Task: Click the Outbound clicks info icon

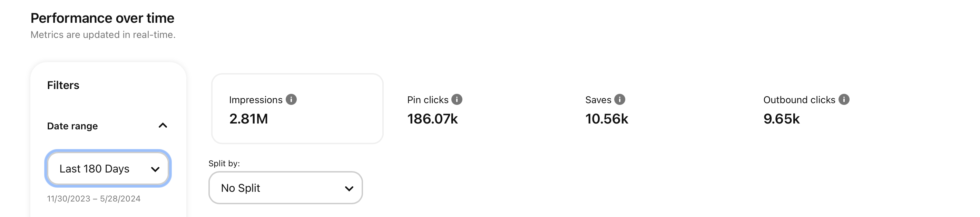Action: (844, 100)
